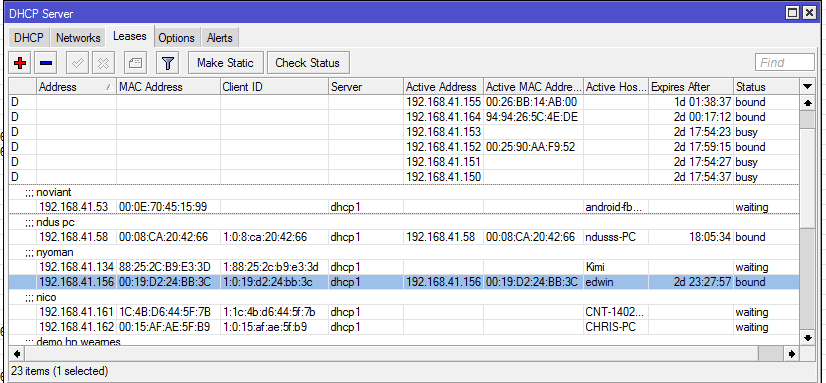Disable the lease with the X icon

[x=103, y=63]
